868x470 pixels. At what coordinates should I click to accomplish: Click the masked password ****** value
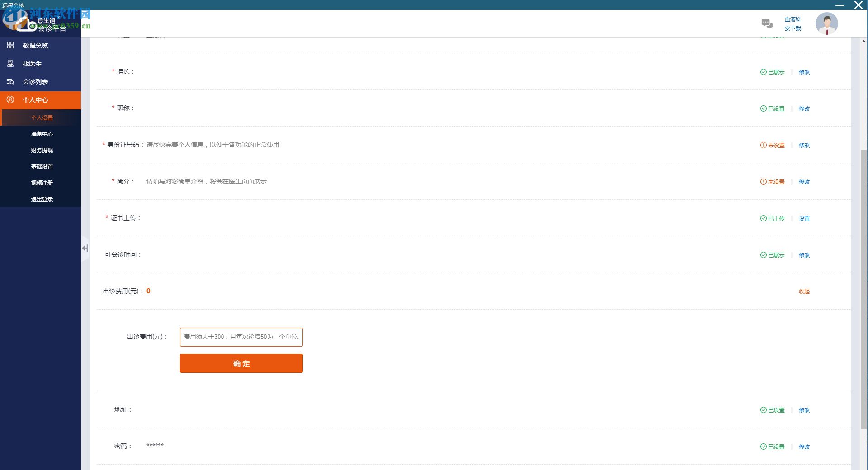[155, 446]
